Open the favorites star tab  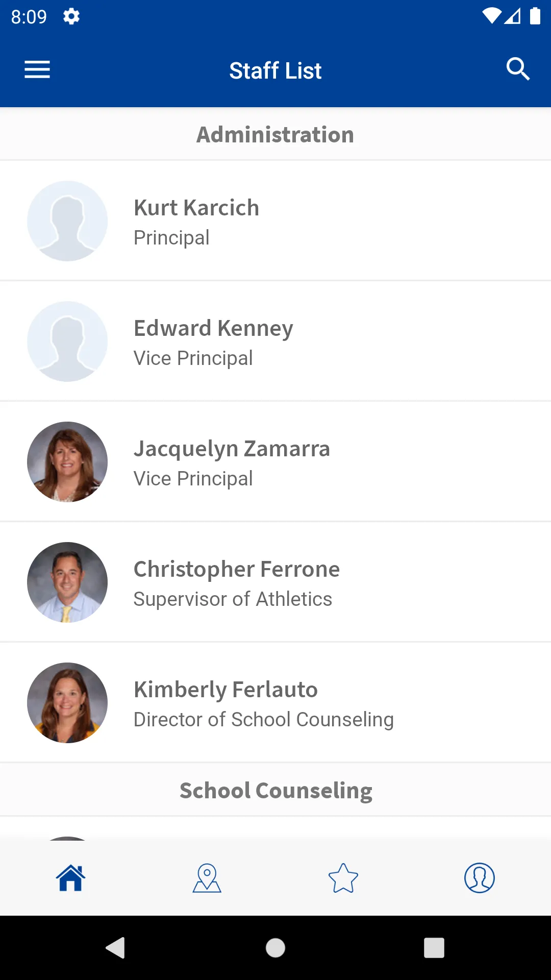[x=343, y=877]
